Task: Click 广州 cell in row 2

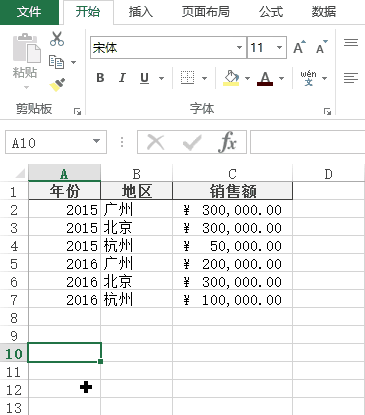Action: (x=136, y=210)
